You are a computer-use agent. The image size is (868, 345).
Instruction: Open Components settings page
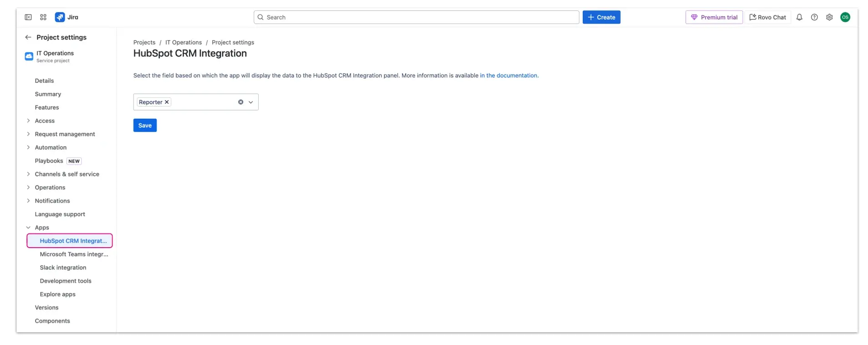pos(52,321)
